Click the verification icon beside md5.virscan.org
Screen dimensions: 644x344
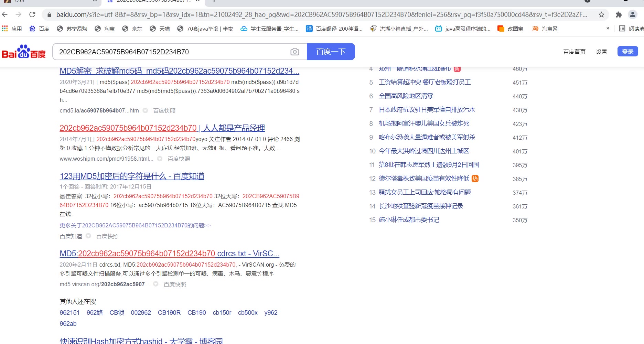(156, 284)
